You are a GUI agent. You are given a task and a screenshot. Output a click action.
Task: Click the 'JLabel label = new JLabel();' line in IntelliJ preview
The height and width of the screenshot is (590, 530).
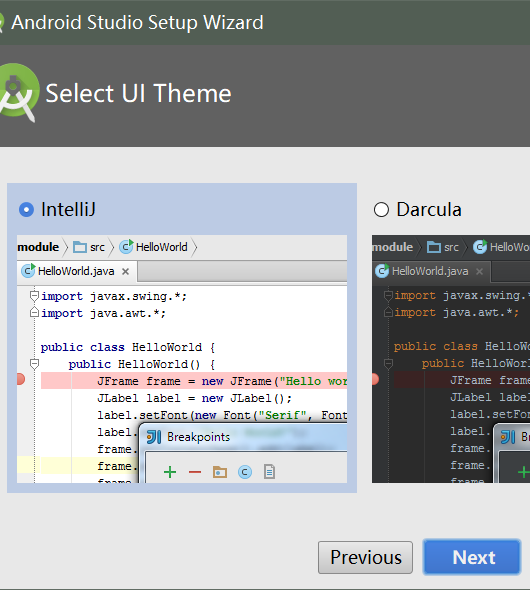pyautogui.click(x=194, y=398)
